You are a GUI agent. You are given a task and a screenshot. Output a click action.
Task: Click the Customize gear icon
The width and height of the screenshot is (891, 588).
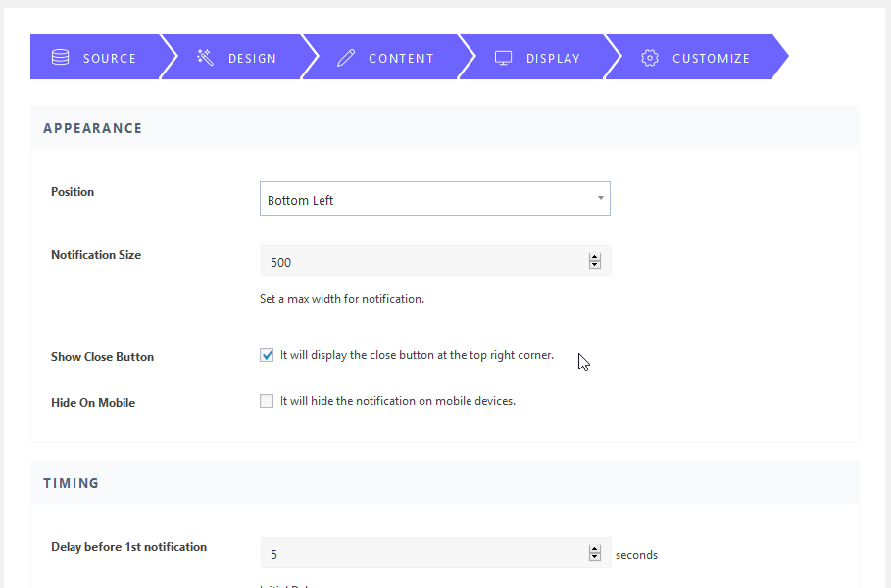(649, 58)
